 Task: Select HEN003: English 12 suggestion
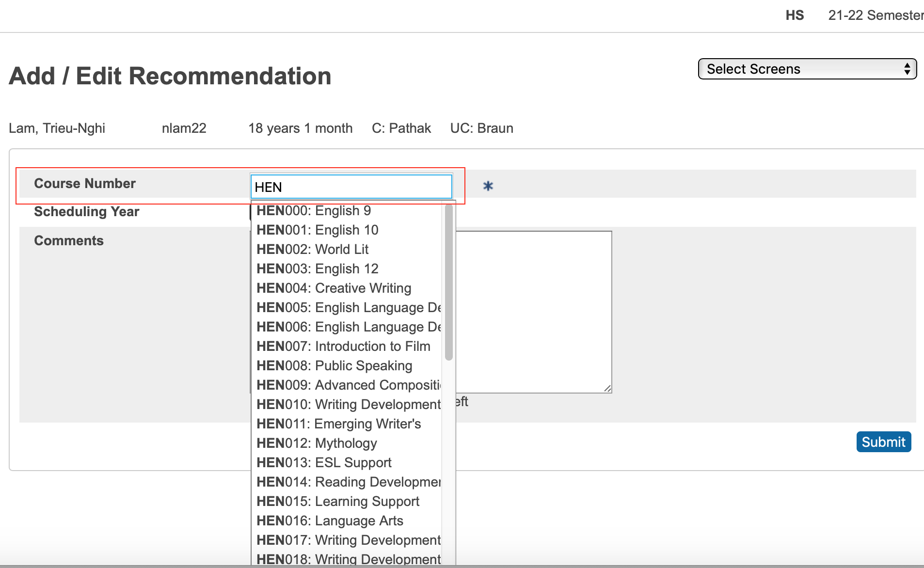(317, 269)
